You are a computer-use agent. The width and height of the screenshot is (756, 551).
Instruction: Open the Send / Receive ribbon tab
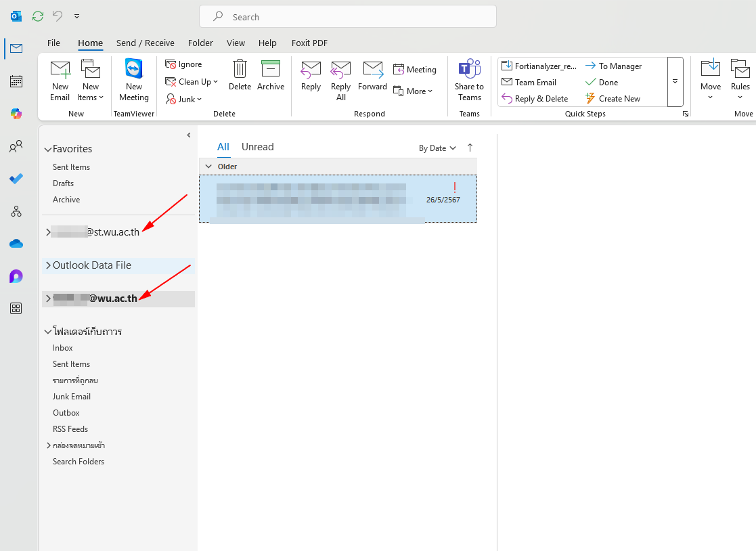pyautogui.click(x=145, y=43)
